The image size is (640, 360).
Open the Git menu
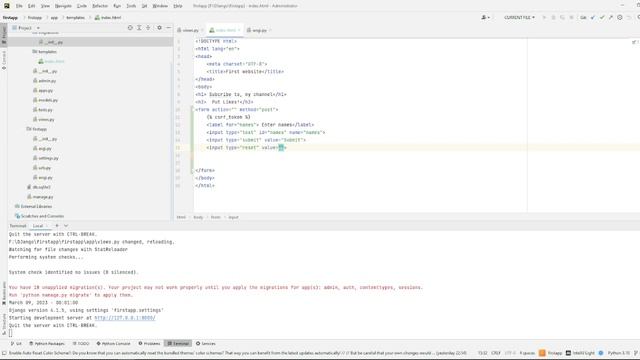click(144, 6)
